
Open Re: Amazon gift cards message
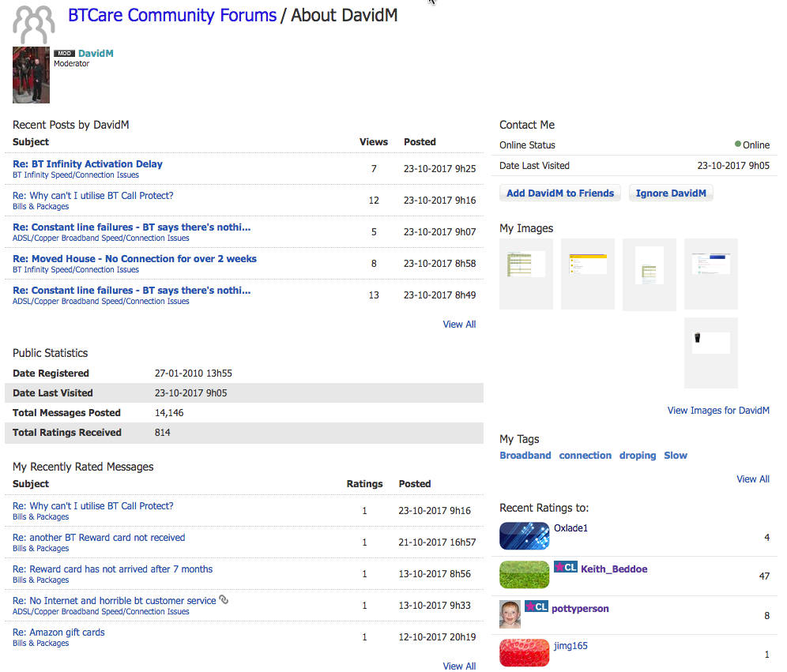point(58,633)
